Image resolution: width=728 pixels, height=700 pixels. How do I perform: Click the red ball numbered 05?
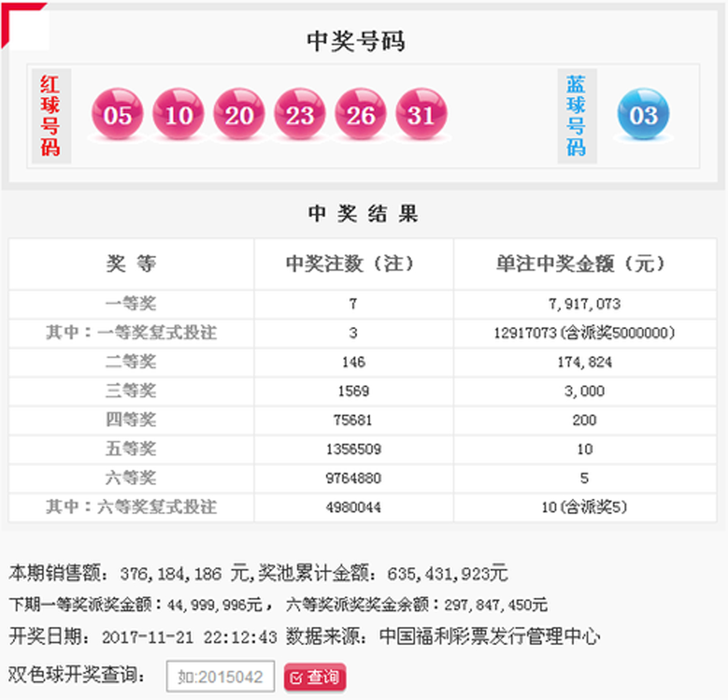[x=117, y=114]
